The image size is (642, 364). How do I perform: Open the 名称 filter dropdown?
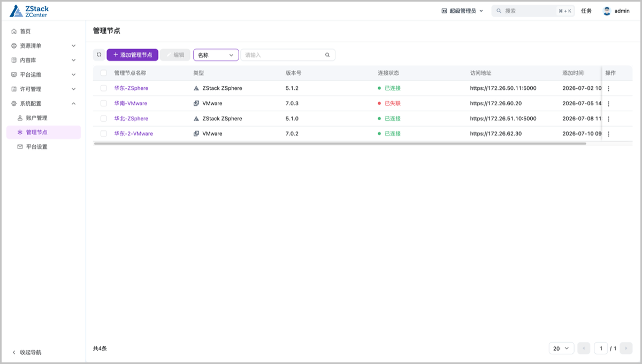[216, 55]
